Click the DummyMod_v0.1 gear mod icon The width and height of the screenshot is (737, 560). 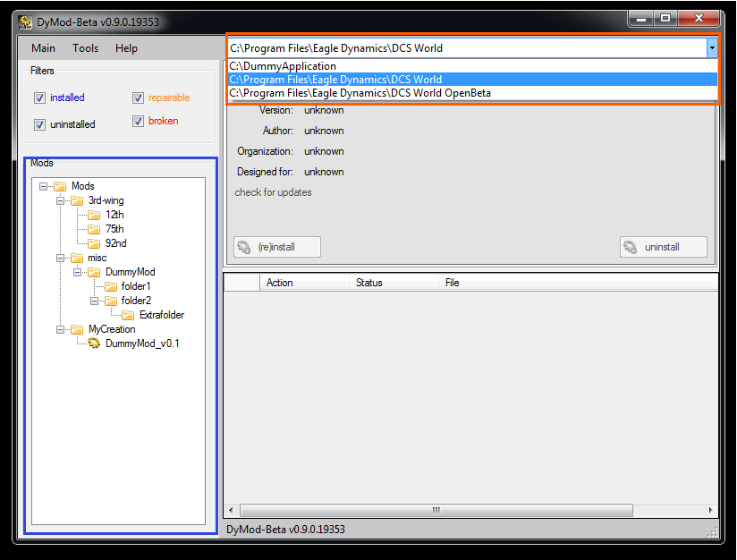[95, 344]
